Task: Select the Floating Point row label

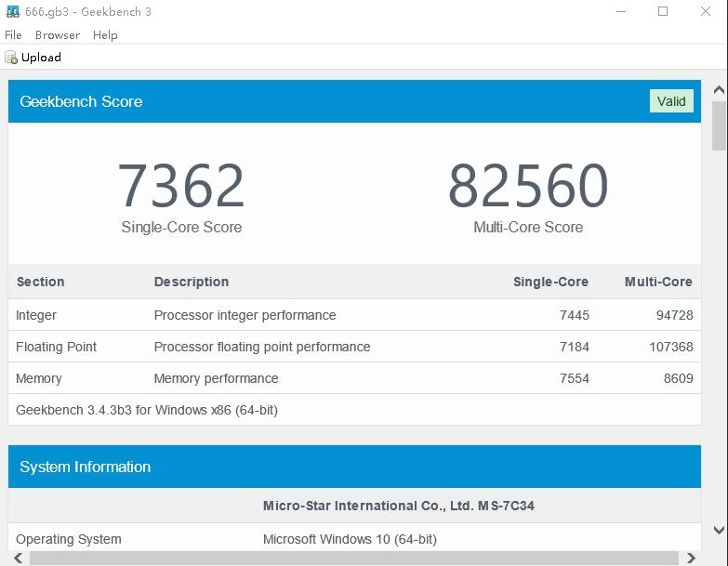Action: 56,347
